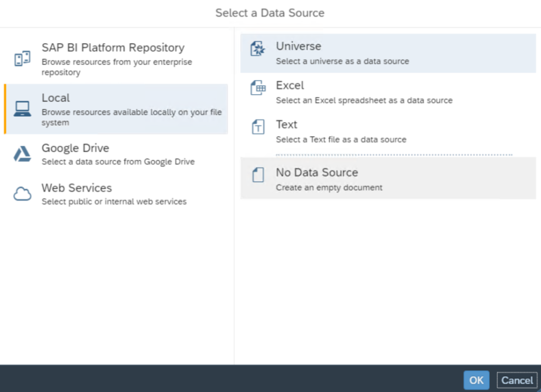This screenshot has width=541, height=392.
Task: Select the Local category title
Action: point(55,98)
